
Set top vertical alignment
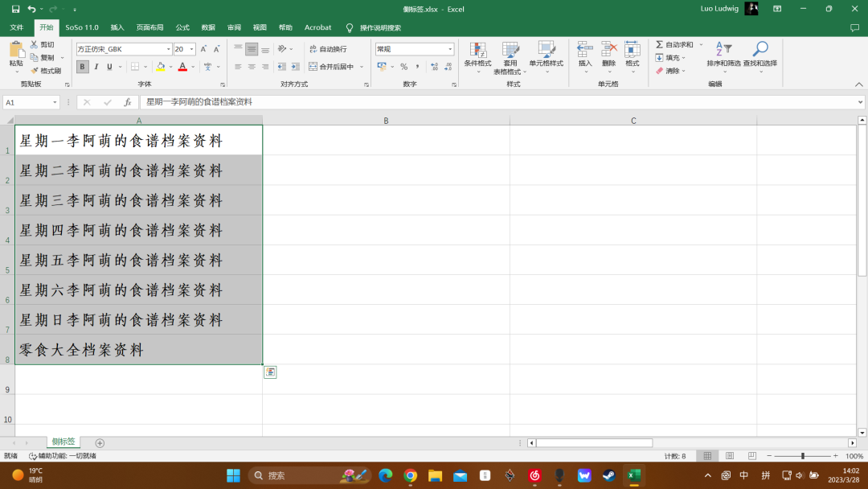click(238, 49)
